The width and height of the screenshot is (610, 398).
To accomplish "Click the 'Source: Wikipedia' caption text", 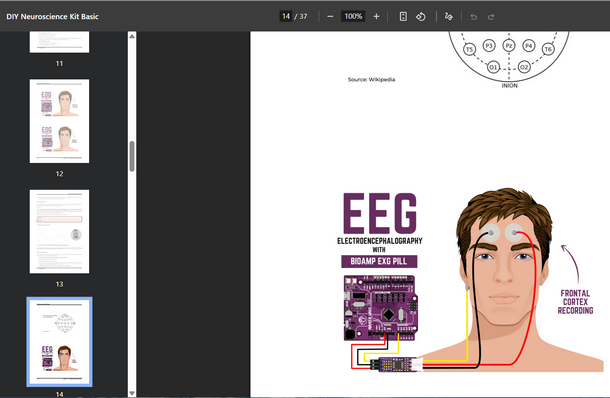I will click(x=371, y=79).
